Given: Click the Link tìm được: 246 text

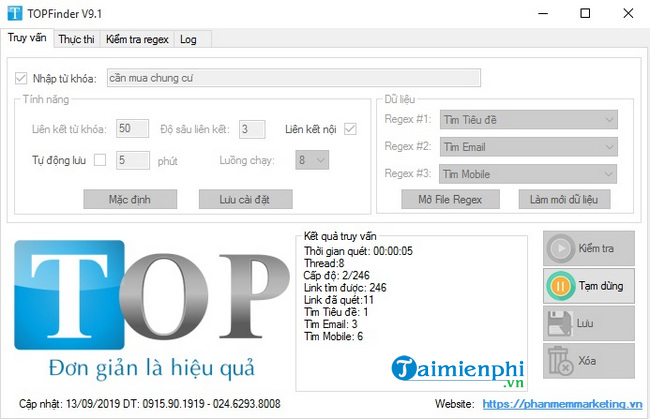Looking at the screenshot, I should pyautogui.click(x=345, y=288).
